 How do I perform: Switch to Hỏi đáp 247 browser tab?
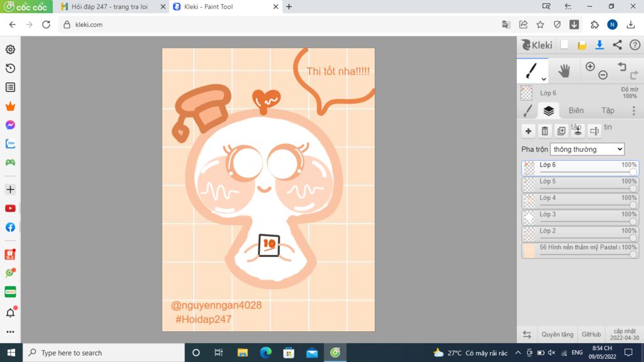coord(109,6)
